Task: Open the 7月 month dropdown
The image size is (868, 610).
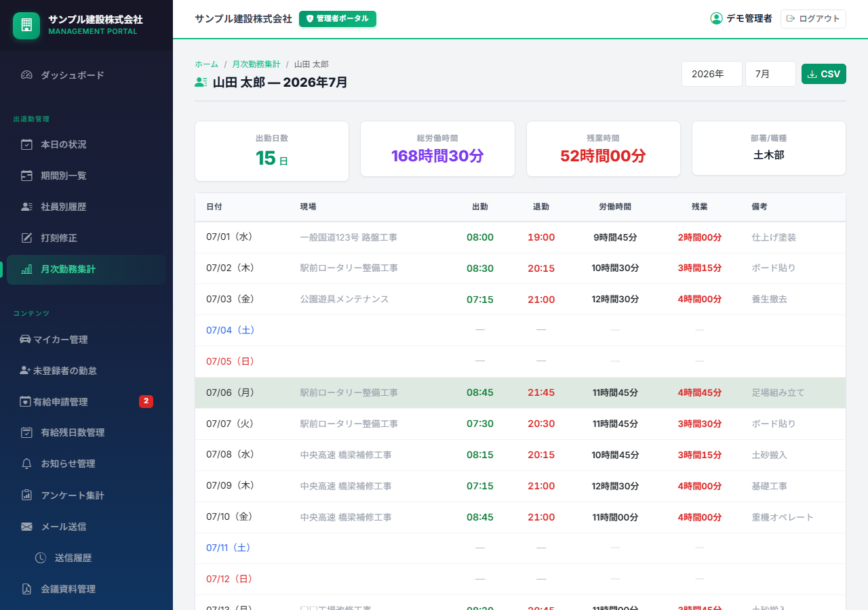Action: click(770, 74)
